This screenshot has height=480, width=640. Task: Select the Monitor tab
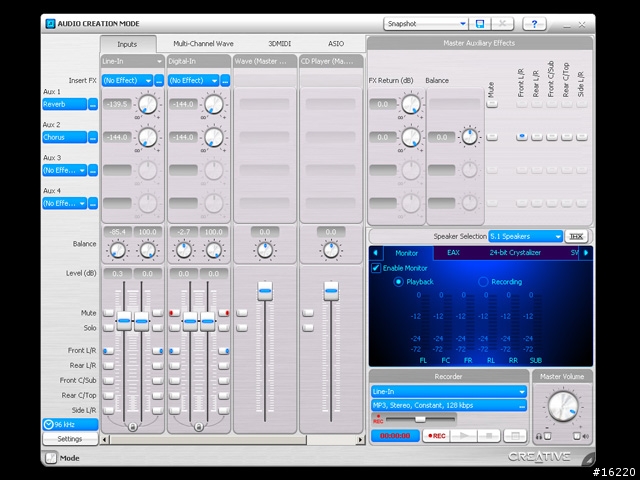[407, 253]
